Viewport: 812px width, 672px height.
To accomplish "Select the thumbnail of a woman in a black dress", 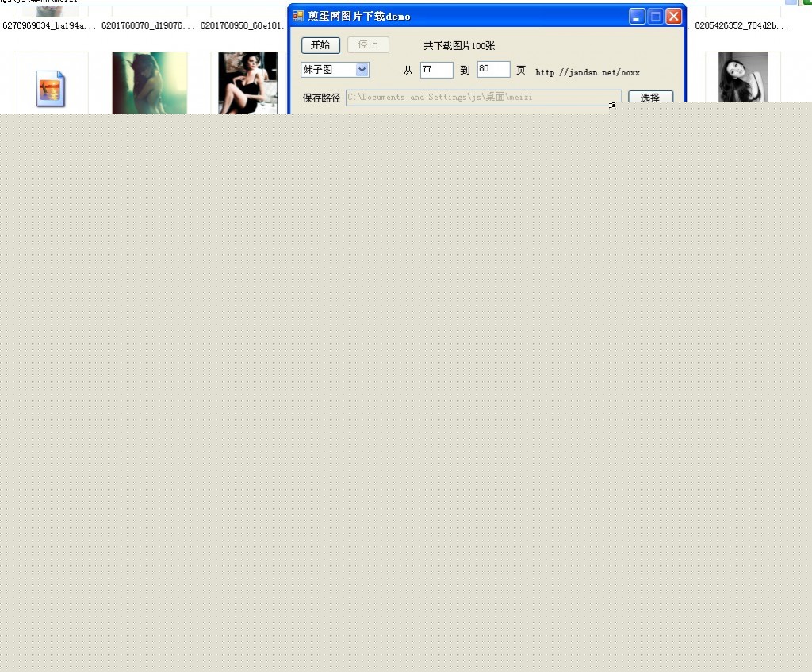I will [248, 83].
